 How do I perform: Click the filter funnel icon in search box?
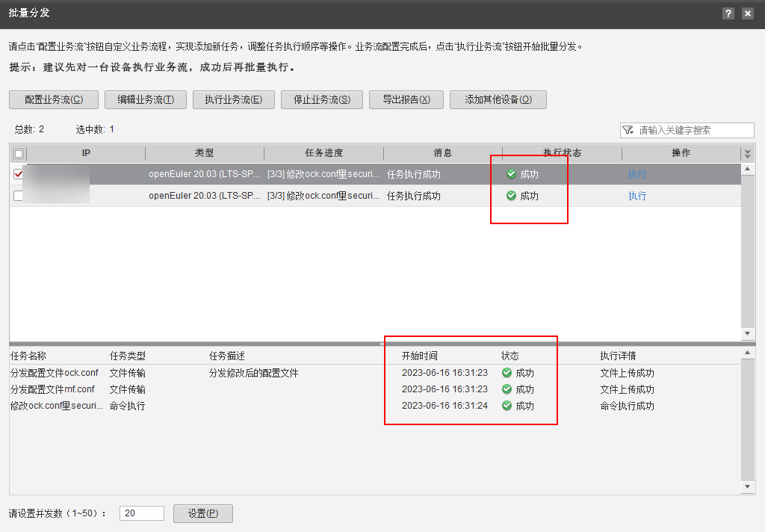(628, 130)
